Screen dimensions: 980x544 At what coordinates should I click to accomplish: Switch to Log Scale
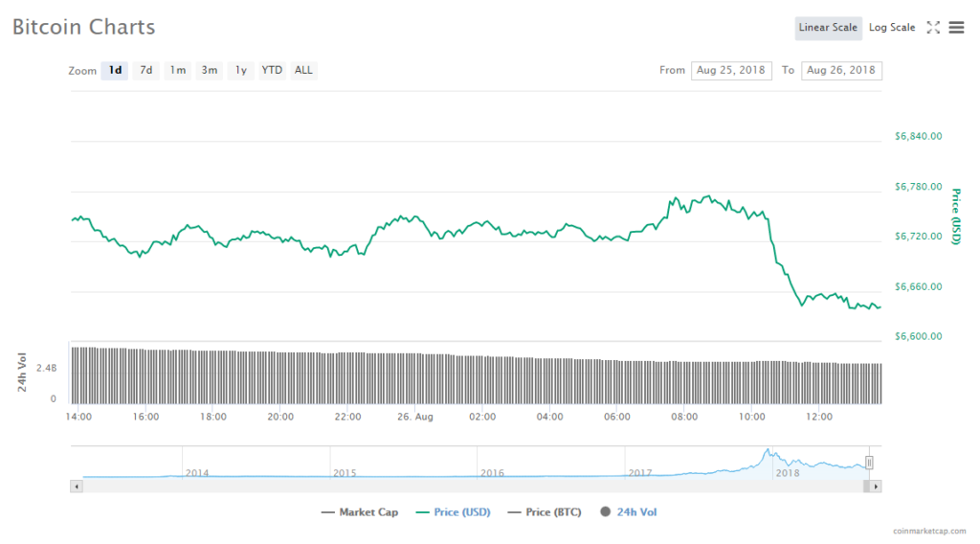(892, 28)
